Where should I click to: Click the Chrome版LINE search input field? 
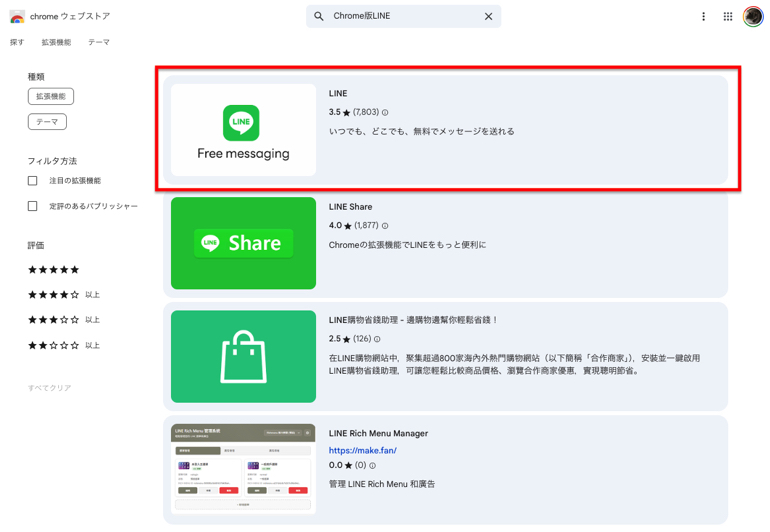tap(400, 17)
